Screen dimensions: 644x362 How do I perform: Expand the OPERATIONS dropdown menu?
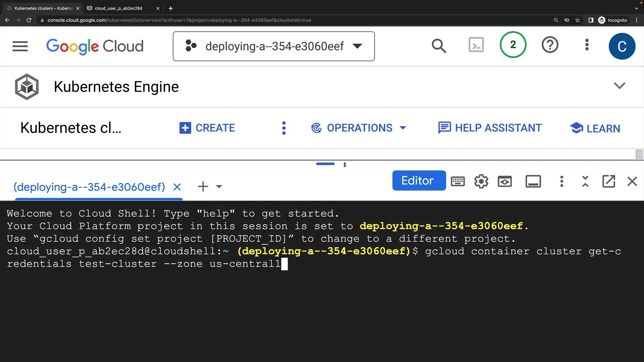tap(359, 128)
